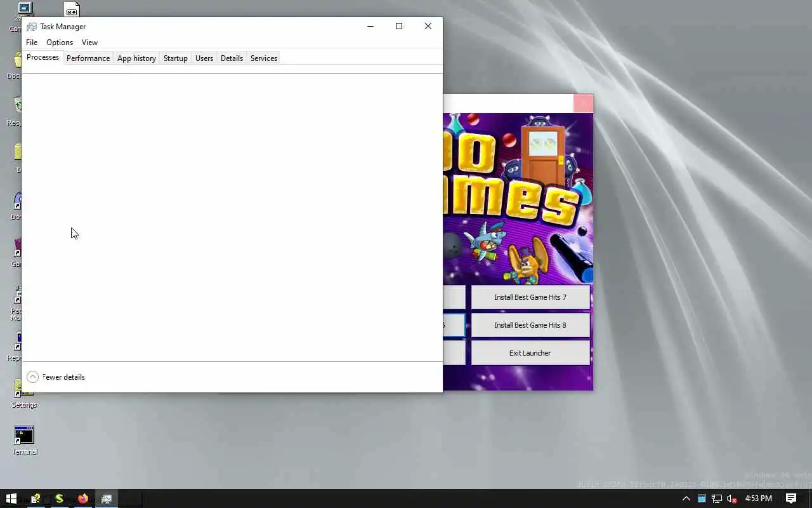Click the muted volume tray icon

pyautogui.click(x=732, y=498)
